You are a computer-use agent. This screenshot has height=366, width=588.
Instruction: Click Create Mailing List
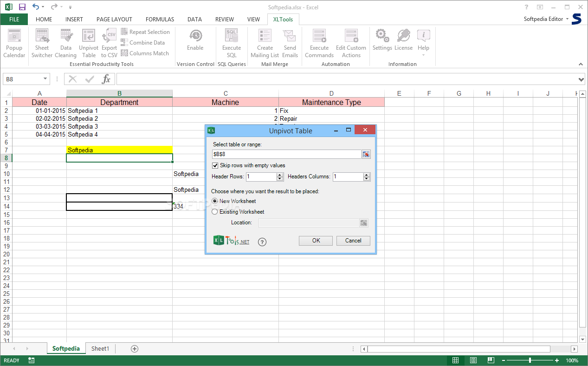(x=265, y=43)
